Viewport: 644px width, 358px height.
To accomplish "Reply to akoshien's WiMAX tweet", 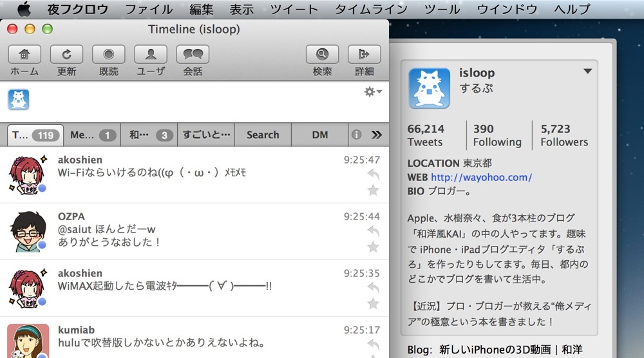I will coord(373,288).
